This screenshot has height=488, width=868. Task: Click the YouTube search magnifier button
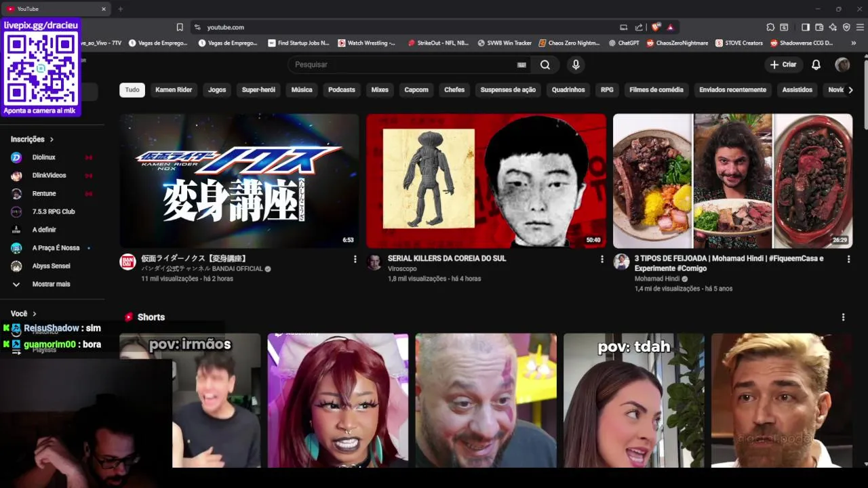pyautogui.click(x=545, y=64)
